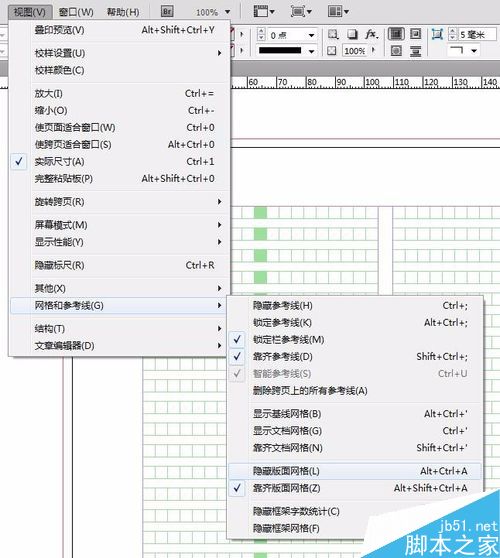The height and width of the screenshot is (558, 500).
Task: Expand the 显示性能(Y) submenu
Action: click(120, 242)
